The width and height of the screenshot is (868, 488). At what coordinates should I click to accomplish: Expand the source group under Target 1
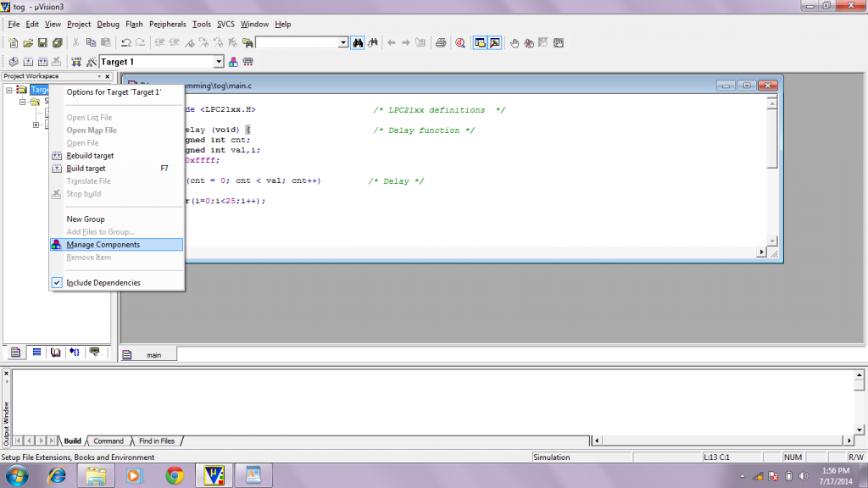point(22,102)
